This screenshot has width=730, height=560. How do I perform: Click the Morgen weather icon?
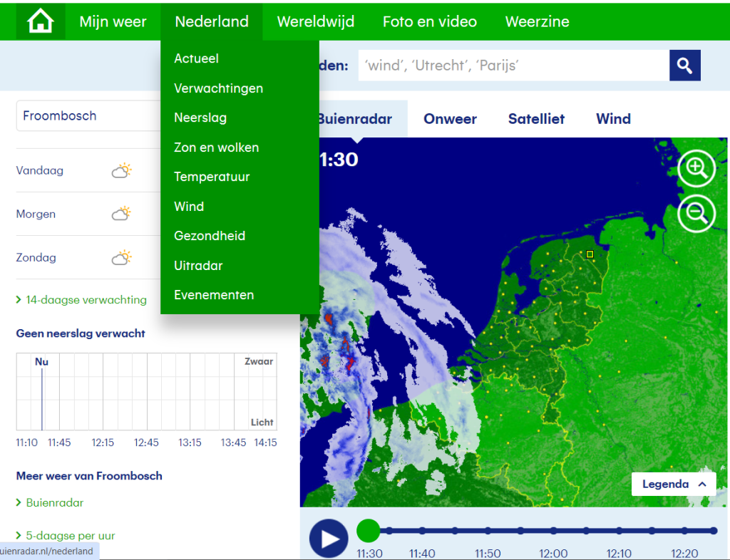(x=121, y=214)
